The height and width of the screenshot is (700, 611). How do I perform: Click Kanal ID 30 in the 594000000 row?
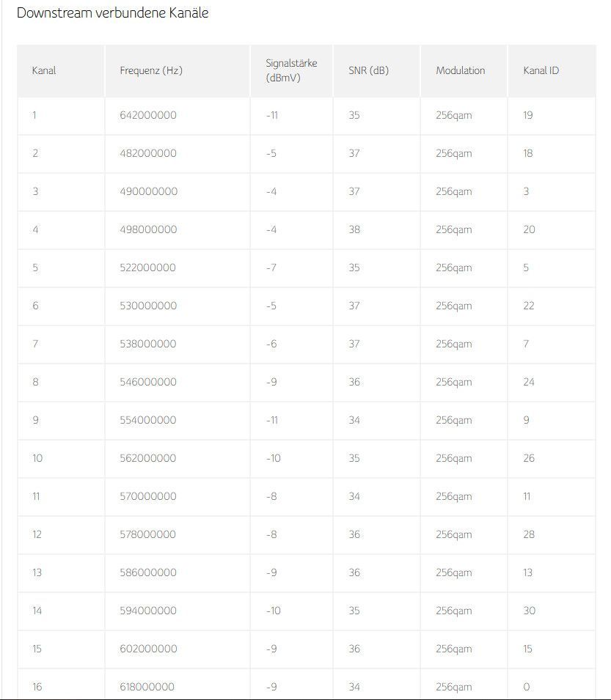(x=529, y=611)
